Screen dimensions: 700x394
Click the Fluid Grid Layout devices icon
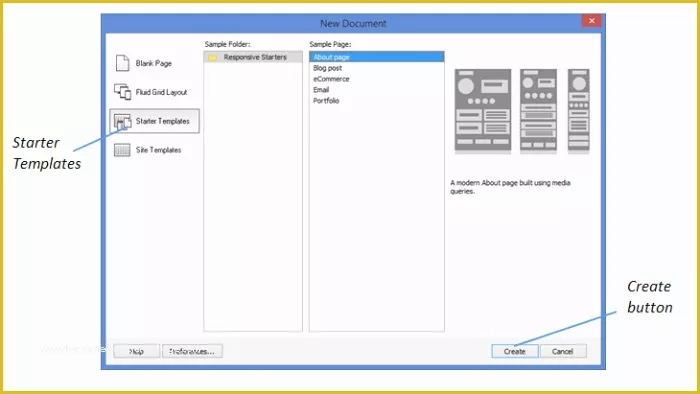pos(122,92)
